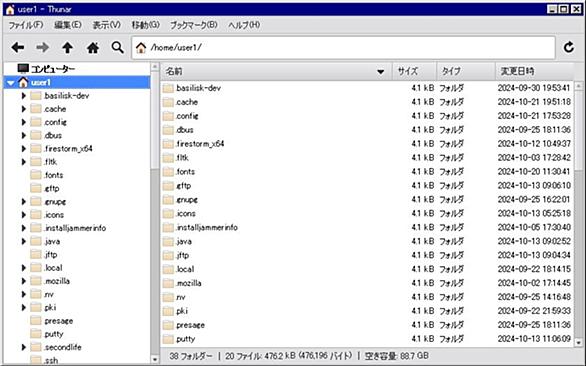Click the file list vertical scrollbar down arrow

click(579, 342)
